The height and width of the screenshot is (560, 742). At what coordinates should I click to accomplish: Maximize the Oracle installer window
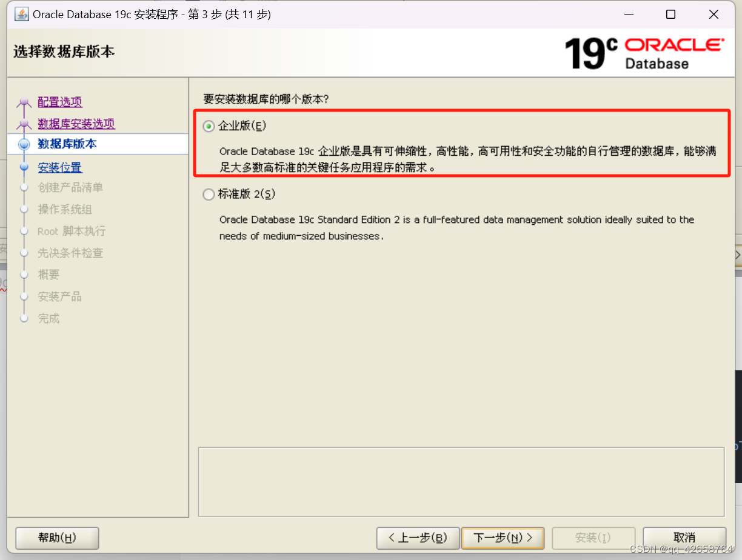(670, 15)
